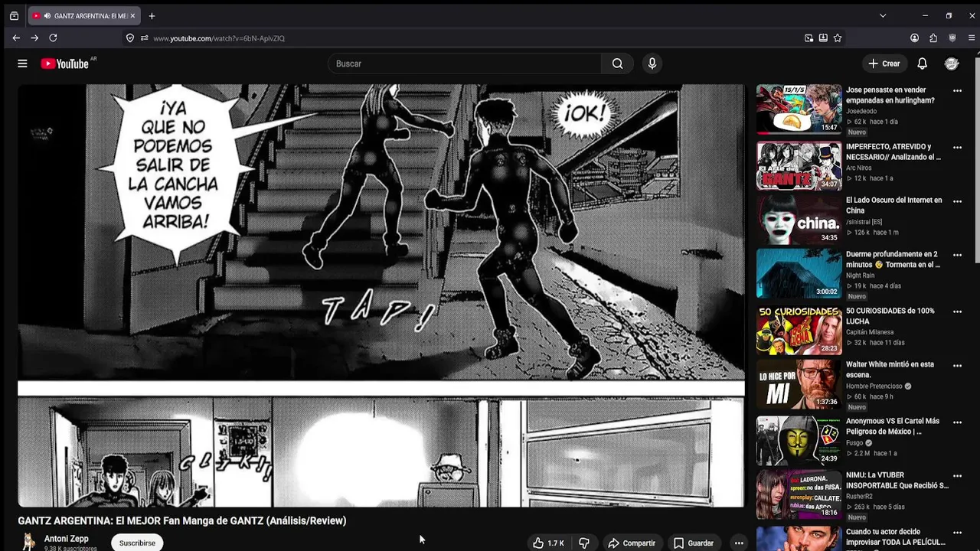The image size is (980, 551).
Task: Open install app icon in address bar
Action: (x=823, y=37)
